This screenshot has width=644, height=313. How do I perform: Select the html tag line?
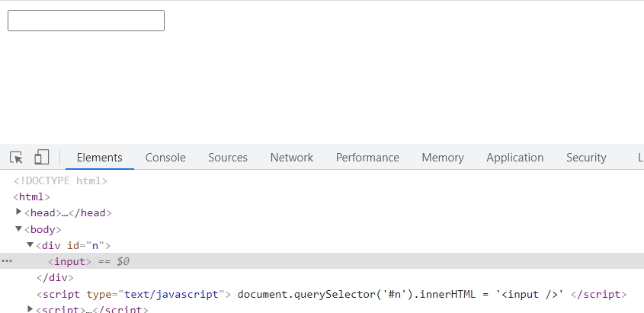point(31,197)
